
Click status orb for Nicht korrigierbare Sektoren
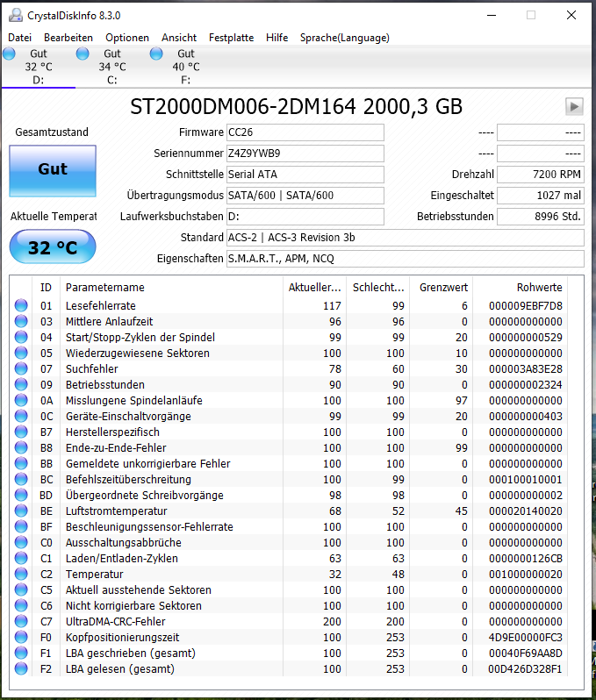pyautogui.click(x=21, y=605)
